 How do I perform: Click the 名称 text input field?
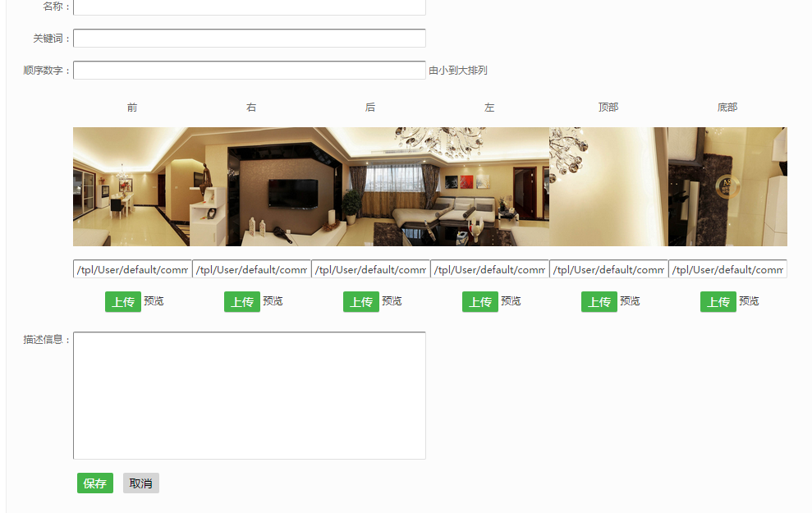[250, 7]
